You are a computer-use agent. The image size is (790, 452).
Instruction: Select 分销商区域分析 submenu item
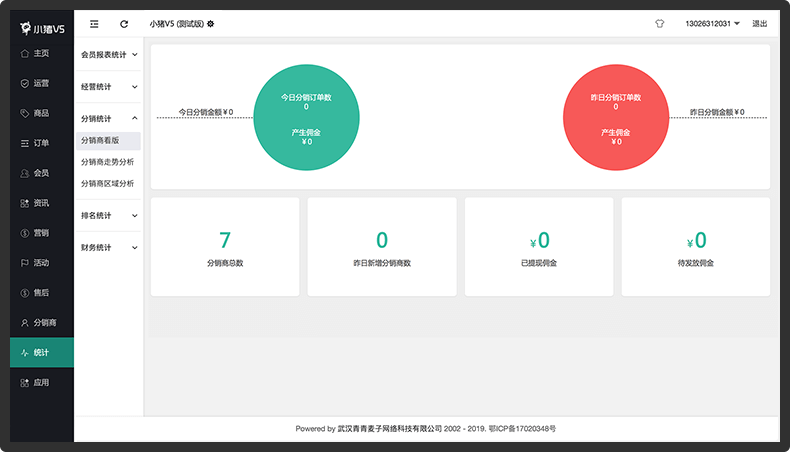tap(108, 183)
